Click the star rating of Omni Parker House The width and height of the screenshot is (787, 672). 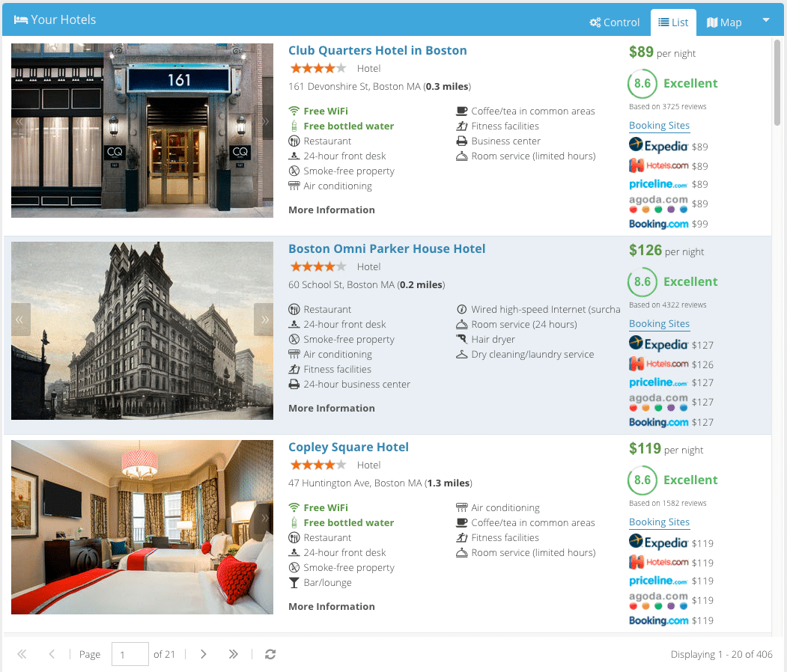(318, 266)
